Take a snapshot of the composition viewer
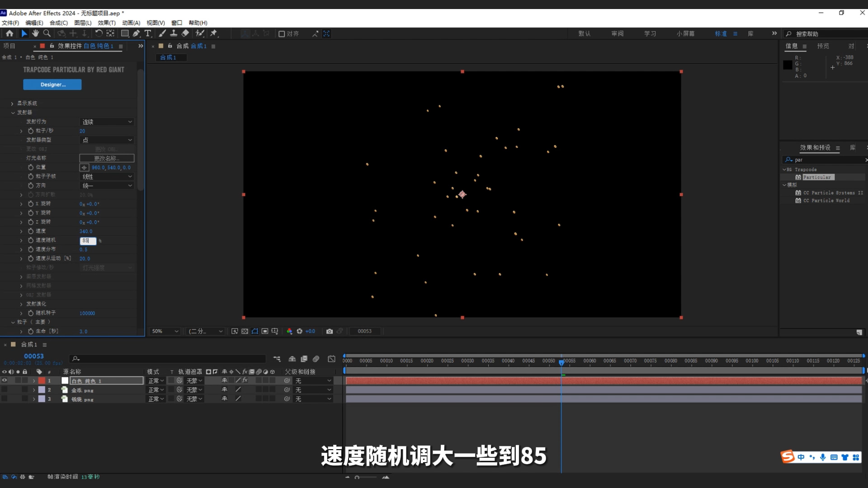Image resolution: width=868 pixels, height=488 pixels. [x=330, y=331]
